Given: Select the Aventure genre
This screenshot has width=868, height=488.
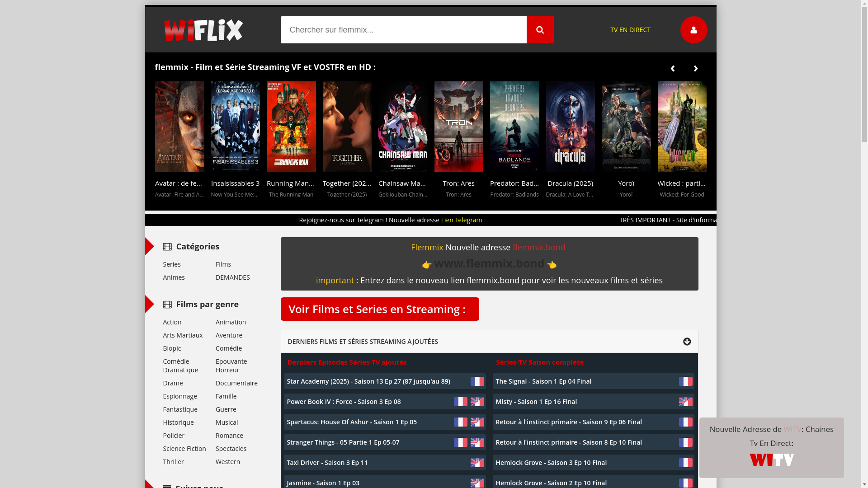Looking at the screenshot, I should click(229, 335).
